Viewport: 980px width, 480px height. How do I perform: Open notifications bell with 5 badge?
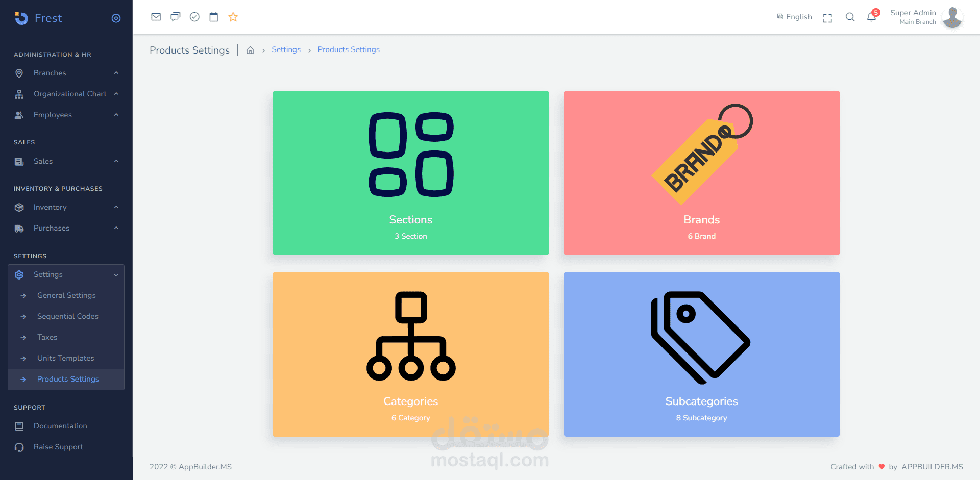(872, 16)
